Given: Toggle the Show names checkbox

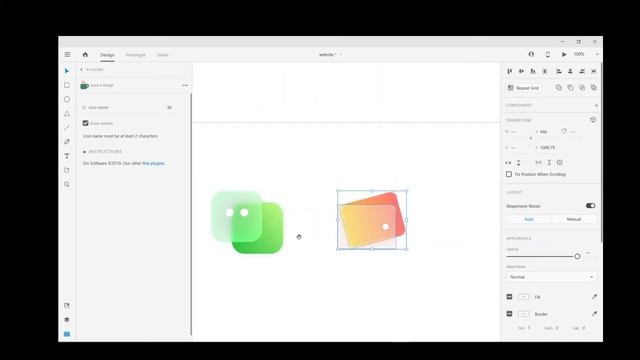Looking at the screenshot, I should [85, 123].
